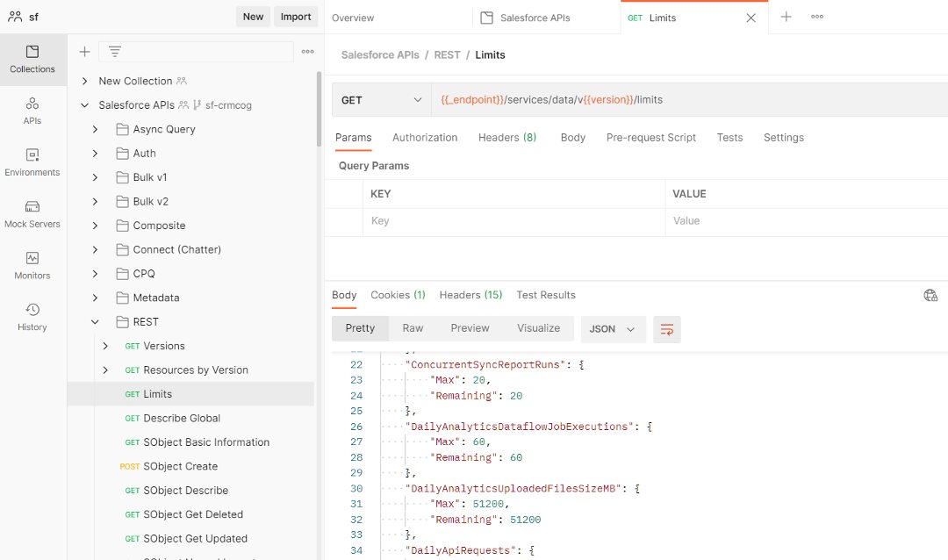The width and height of the screenshot is (948, 560).
Task: Open the Environments panel
Action: (32, 162)
